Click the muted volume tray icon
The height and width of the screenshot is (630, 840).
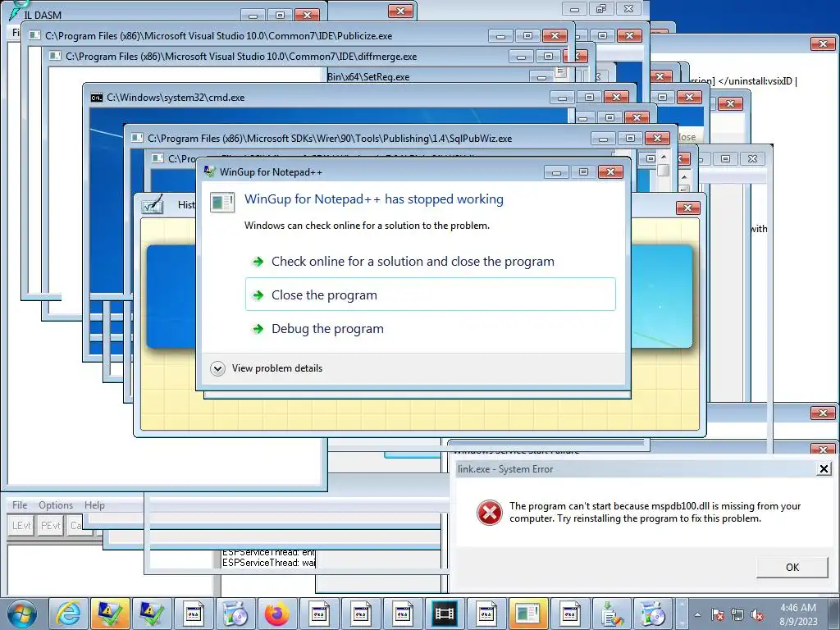tap(757, 614)
